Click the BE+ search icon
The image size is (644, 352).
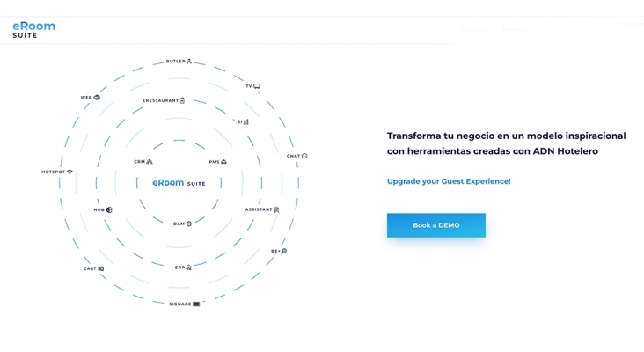pos(284,251)
